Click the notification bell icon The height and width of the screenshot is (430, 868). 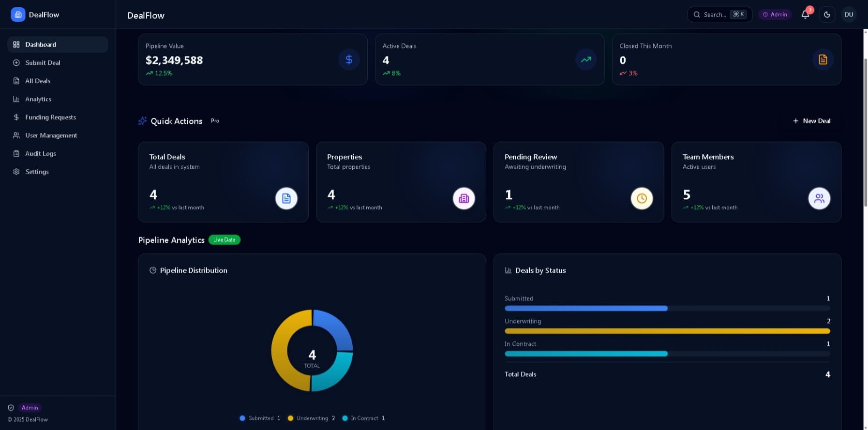[805, 15]
